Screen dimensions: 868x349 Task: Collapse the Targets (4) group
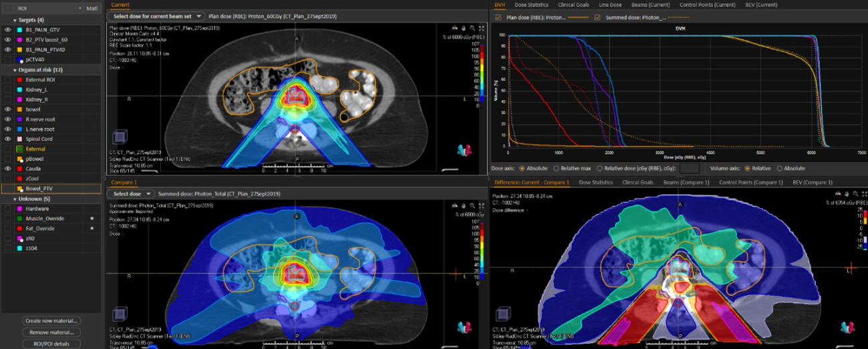(15, 20)
